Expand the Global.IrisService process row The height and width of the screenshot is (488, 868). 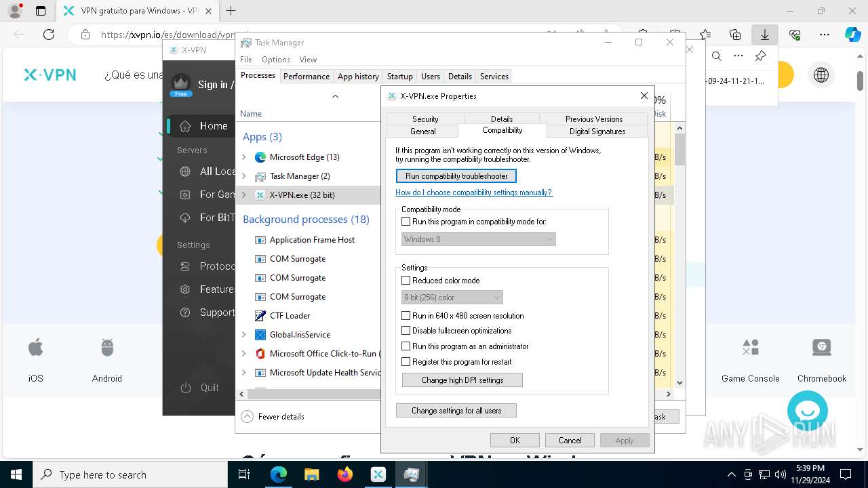pos(244,335)
